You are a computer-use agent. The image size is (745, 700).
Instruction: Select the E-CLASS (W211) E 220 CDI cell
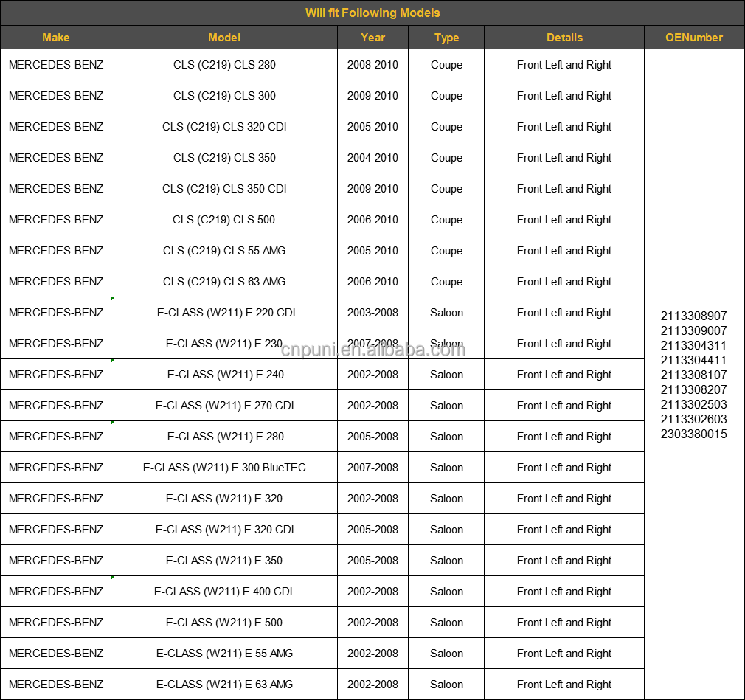tap(224, 312)
